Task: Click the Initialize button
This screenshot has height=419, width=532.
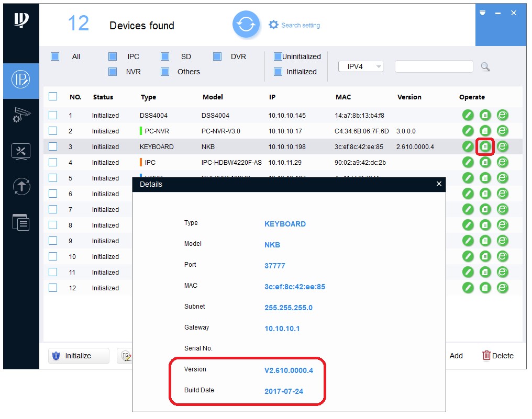Action: pyautogui.click(x=79, y=356)
